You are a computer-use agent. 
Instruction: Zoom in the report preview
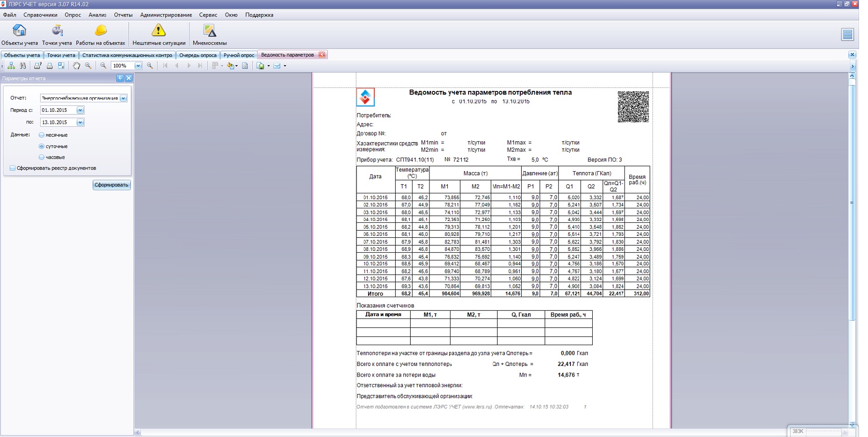click(x=150, y=66)
